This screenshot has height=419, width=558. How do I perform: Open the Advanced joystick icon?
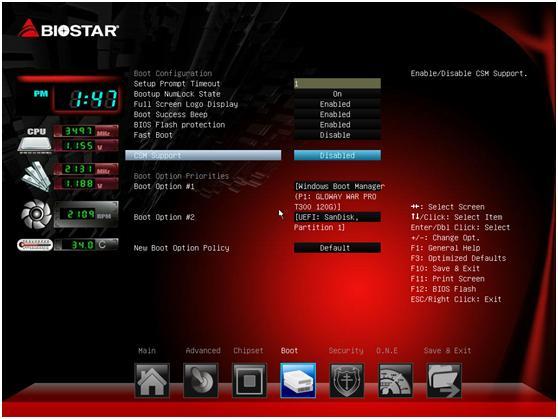tap(201, 380)
